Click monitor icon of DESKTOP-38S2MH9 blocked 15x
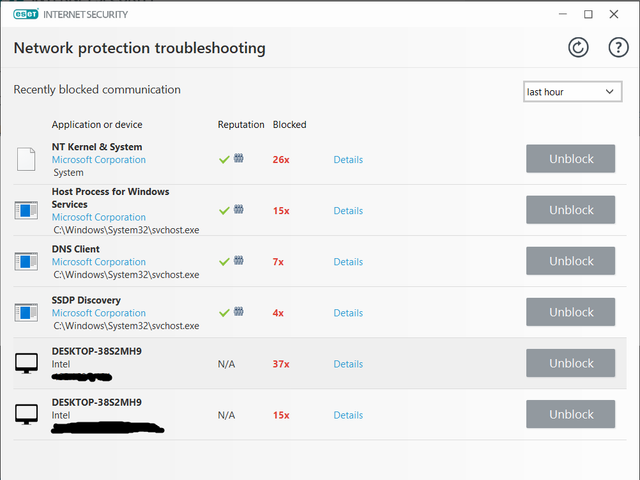 coord(27,414)
